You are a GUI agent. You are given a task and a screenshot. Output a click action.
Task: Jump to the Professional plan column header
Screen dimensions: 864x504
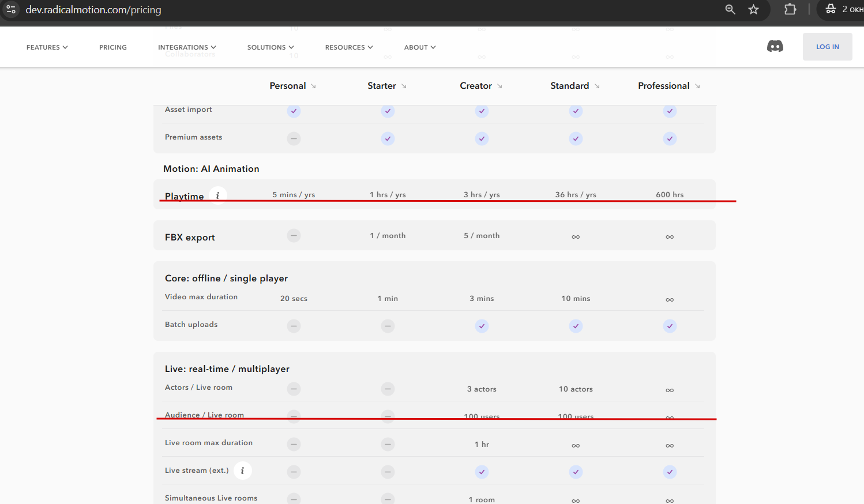pos(669,86)
